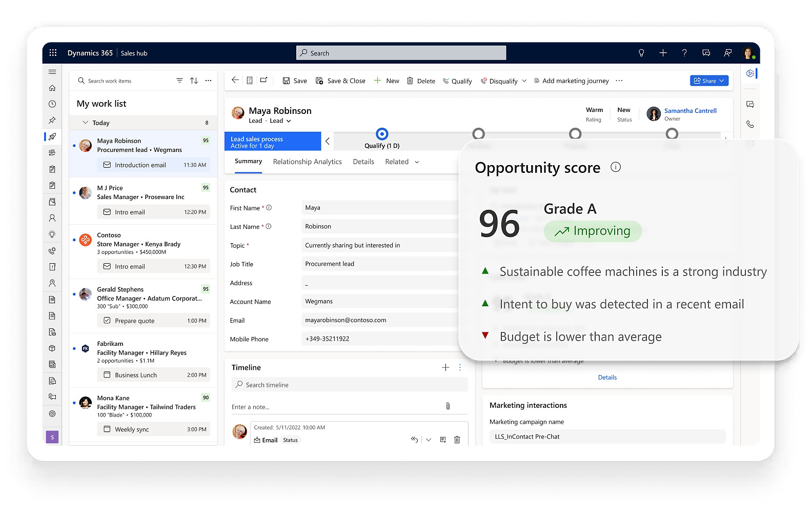The width and height of the screenshot is (812, 513).
Task: Click Add marketing journey
Action: pyautogui.click(x=572, y=81)
